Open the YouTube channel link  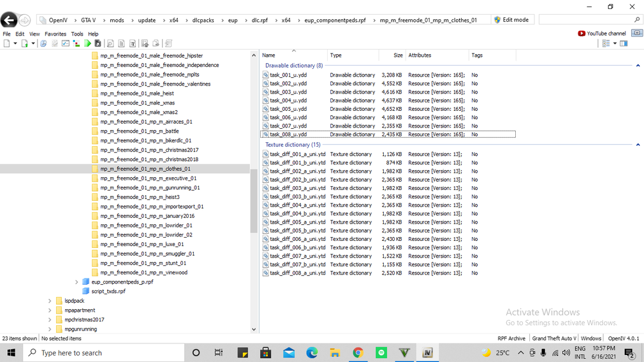601,33
